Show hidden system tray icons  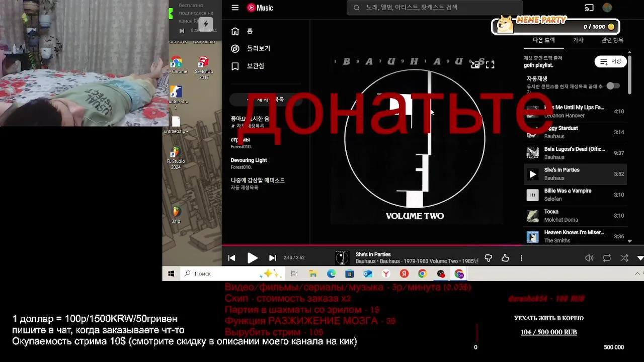(x=638, y=274)
